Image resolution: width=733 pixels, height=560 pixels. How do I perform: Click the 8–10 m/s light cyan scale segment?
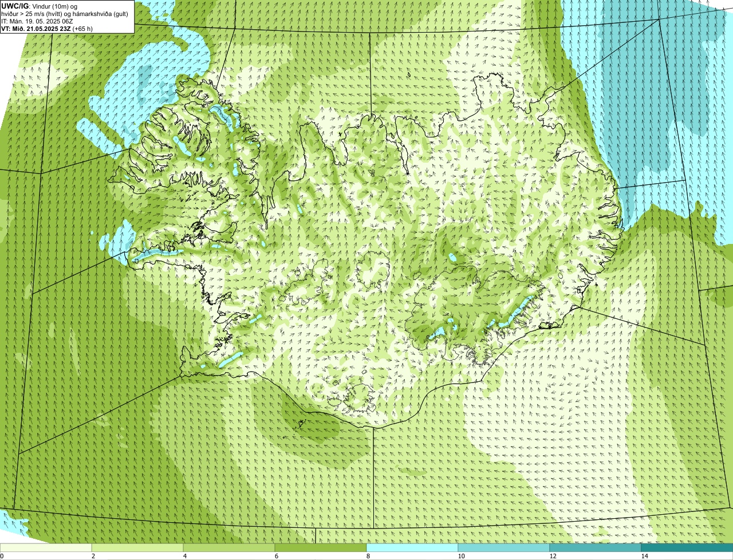click(412, 547)
